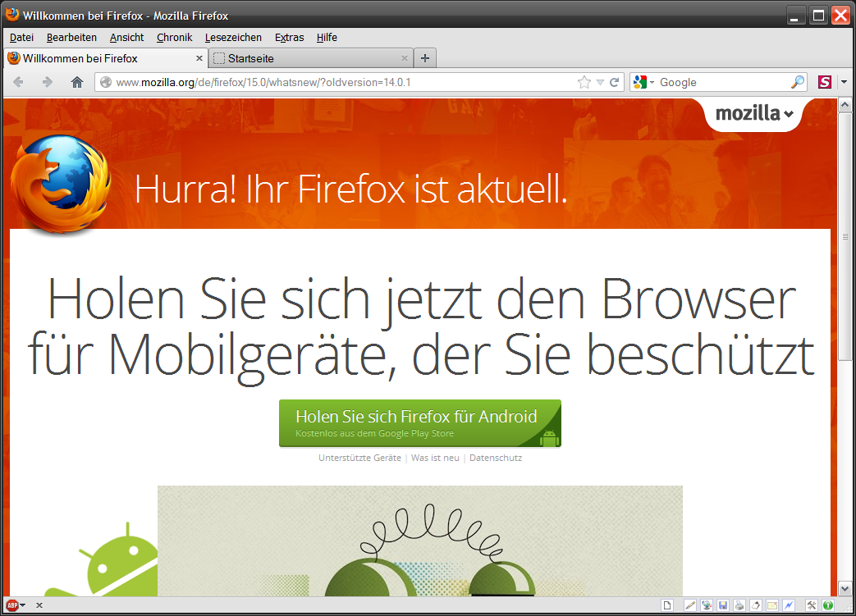Close the Willkommen bei Firefox tab
856x616 pixels.
pyautogui.click(x=199, y=58)
